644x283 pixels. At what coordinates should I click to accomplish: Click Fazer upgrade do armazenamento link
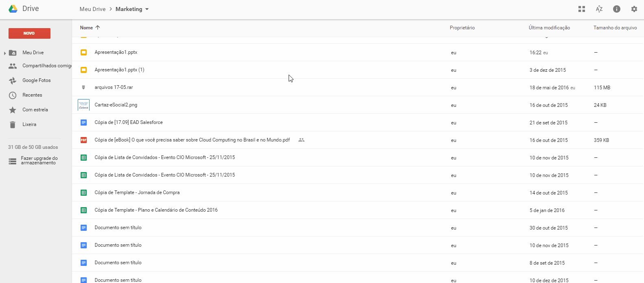(x=39, y=160)
